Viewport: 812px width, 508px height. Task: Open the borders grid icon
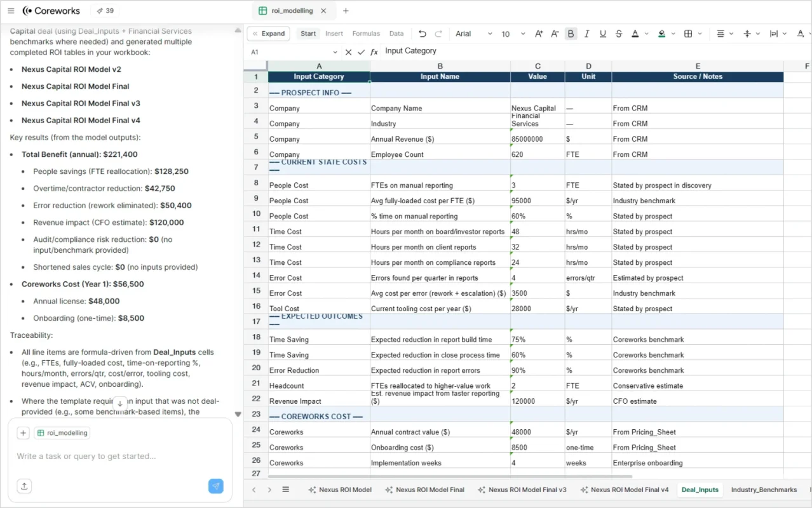click(690, 34)
